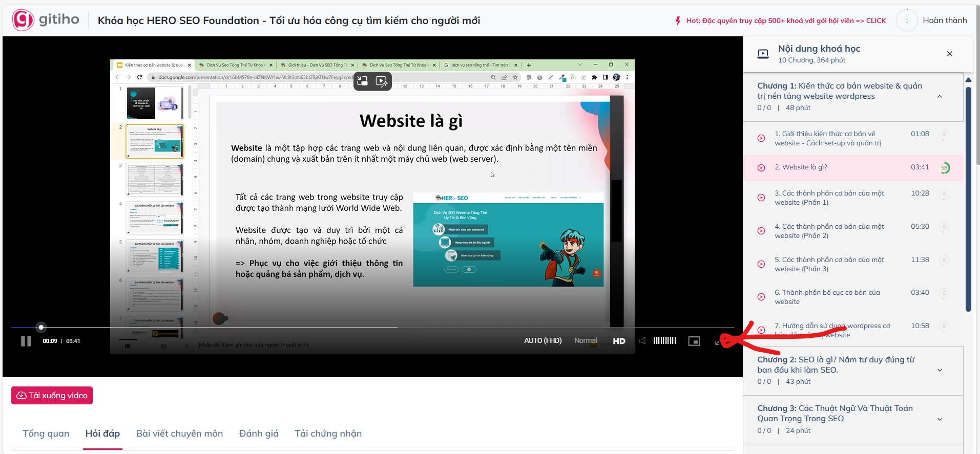The width and height of the screenshot is (980, 454).
Task: Click the 10 Chương, 364 phút summary text
Action: pyautogui.click(x=811, y=60)
